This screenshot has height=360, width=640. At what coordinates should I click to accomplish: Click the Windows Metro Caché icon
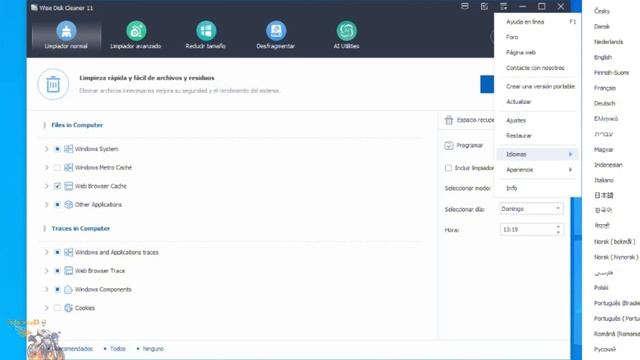pos(68,167)
